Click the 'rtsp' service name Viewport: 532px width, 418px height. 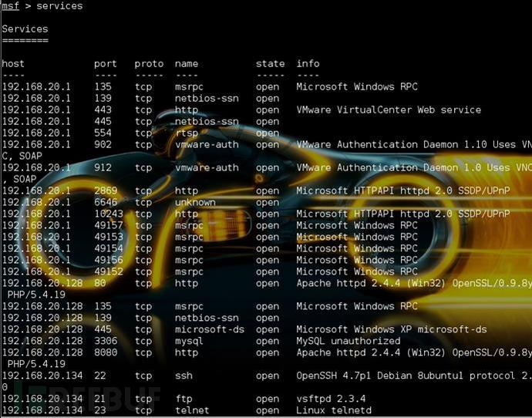[x=187, y=133]
